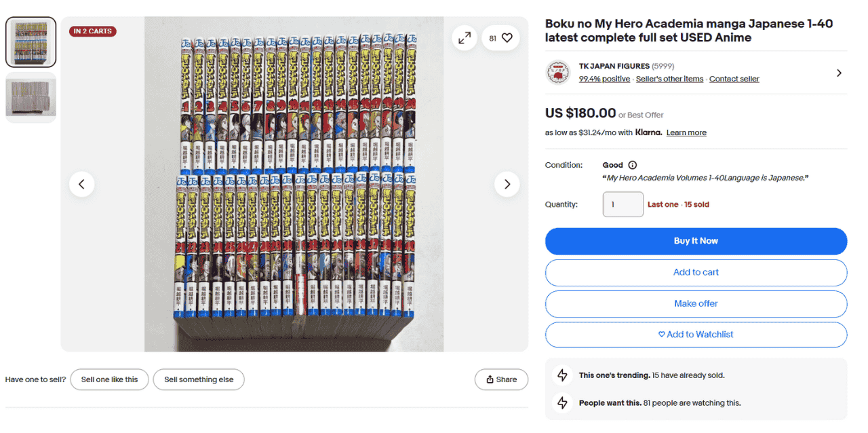Image resolution: width=868 pixels, height=433 pixels.
Task: Open Seller's other items link
Action: 669,79
